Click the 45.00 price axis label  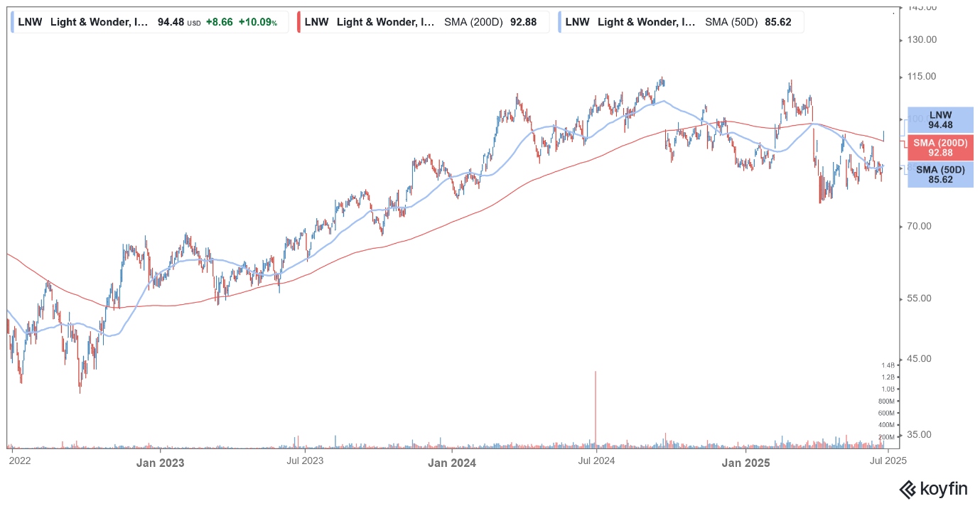click(920, 358)
